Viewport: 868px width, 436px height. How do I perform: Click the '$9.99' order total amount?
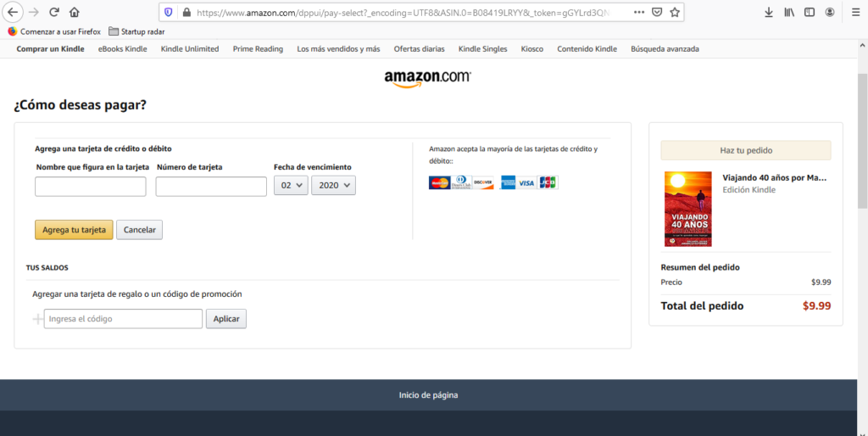coord(816,306)
